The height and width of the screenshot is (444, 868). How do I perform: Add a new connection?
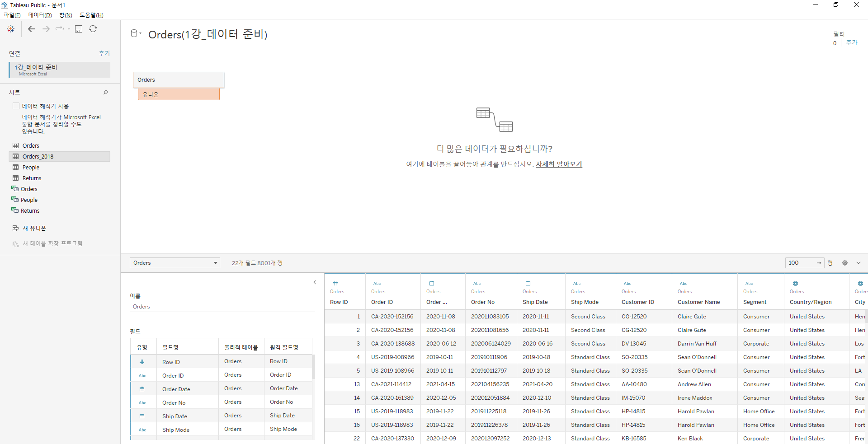tap(104, 53)
